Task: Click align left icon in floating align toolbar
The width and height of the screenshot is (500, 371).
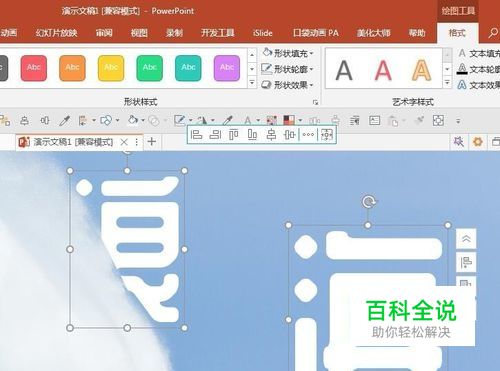Action: (x=196, y=135)
